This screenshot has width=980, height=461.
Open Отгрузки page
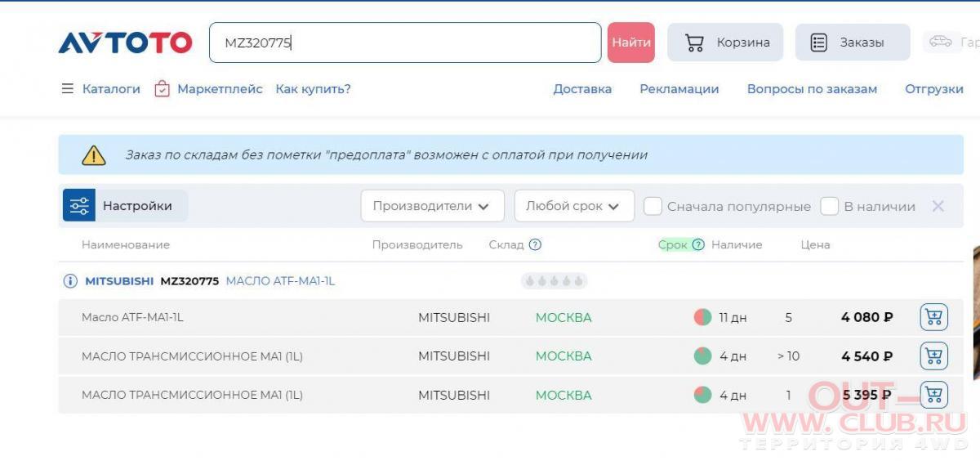[x=934, y=89]
